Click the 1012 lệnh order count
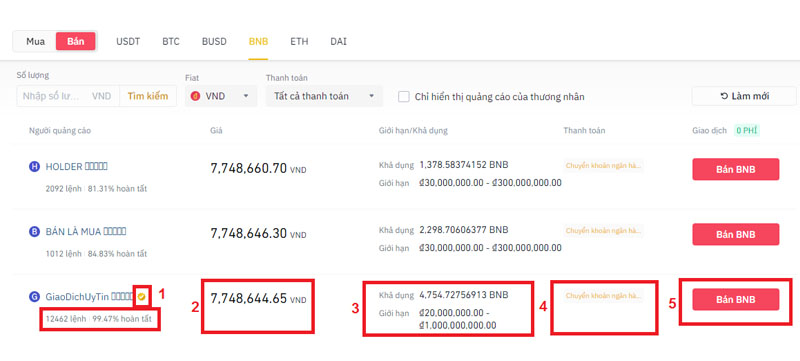This screenshot has height=361, width=800. point(63,253)
